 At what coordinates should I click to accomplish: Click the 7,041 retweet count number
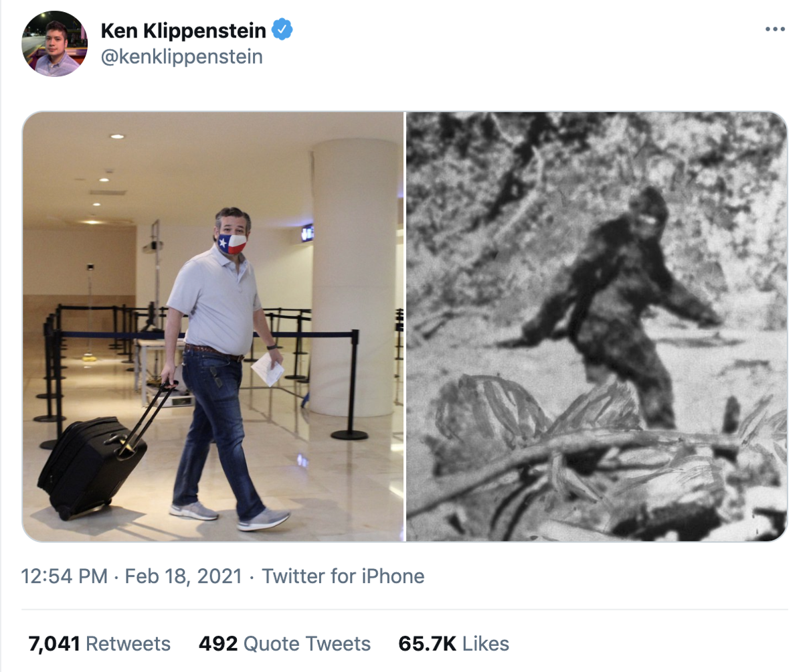coord(54,644)
